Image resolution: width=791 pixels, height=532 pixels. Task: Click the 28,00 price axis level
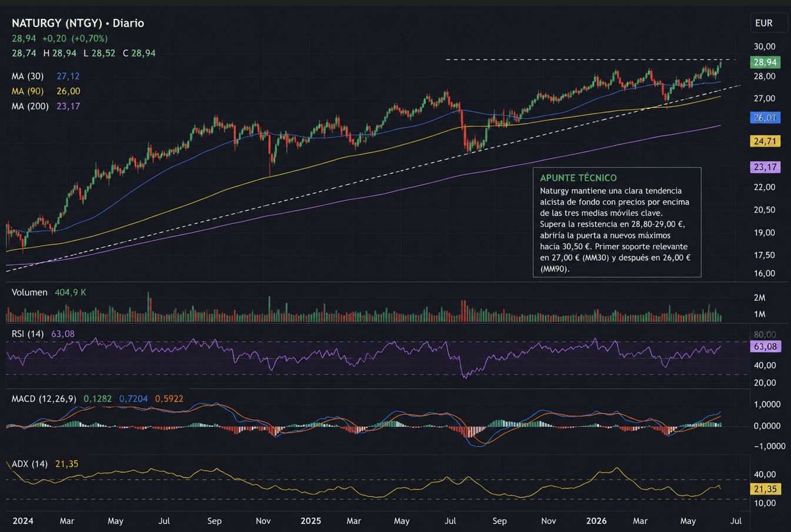pos(765,76)
